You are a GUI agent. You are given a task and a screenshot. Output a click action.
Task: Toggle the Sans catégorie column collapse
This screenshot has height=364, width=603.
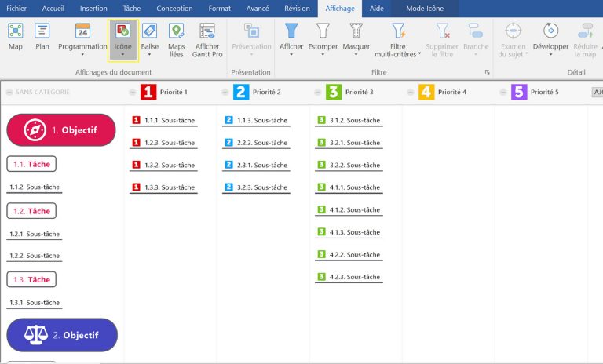[x=9, y=93]
